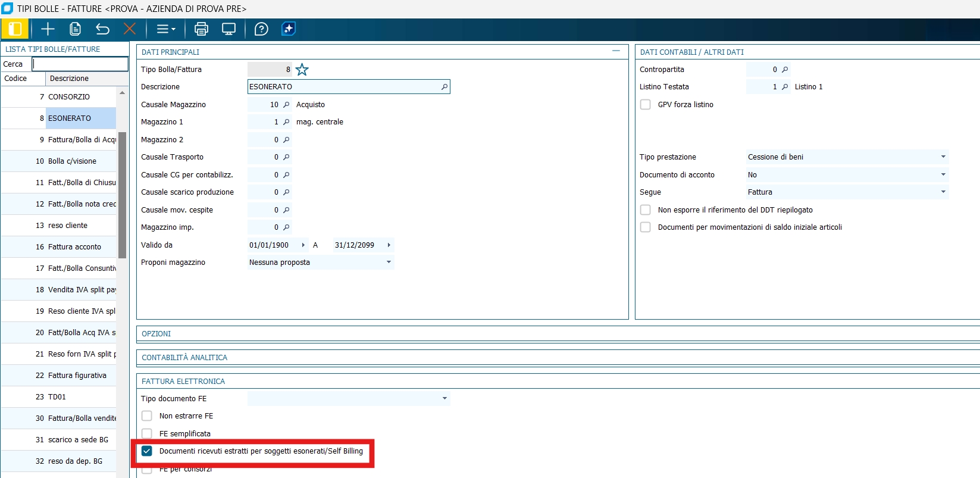Look up Causale Magazzino with magnifier

286,105
